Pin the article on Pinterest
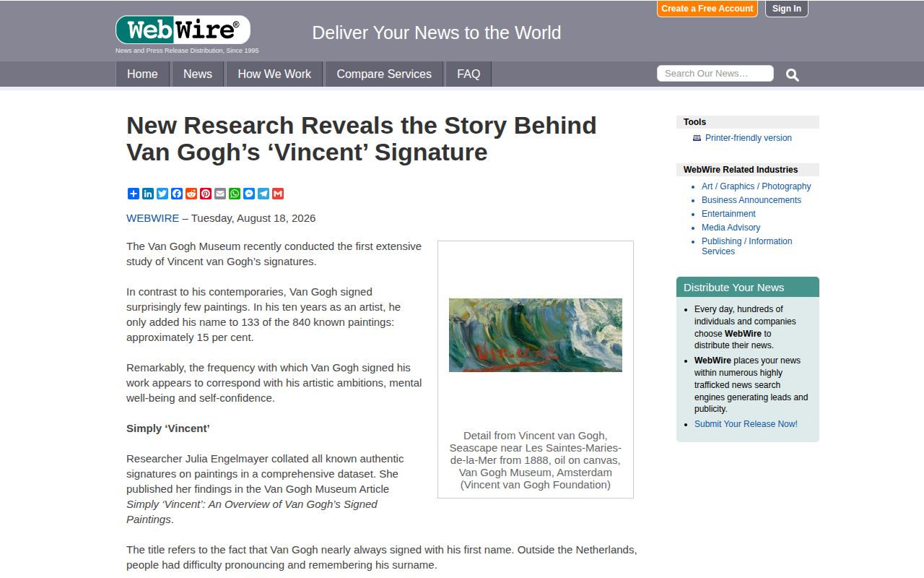The height and width of the screenshot is (578, 924). (206, 194)
